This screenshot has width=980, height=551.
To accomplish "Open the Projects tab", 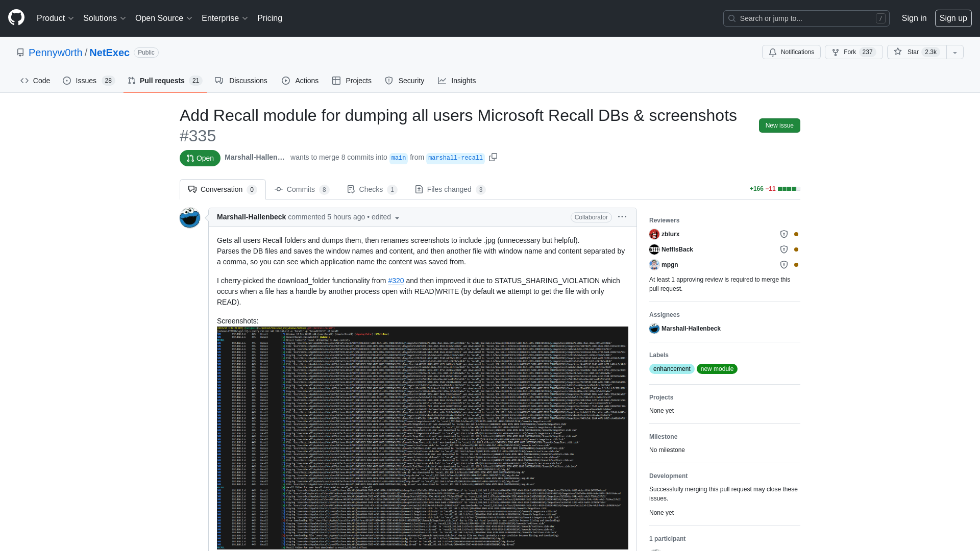I will (x=352, y=81).
